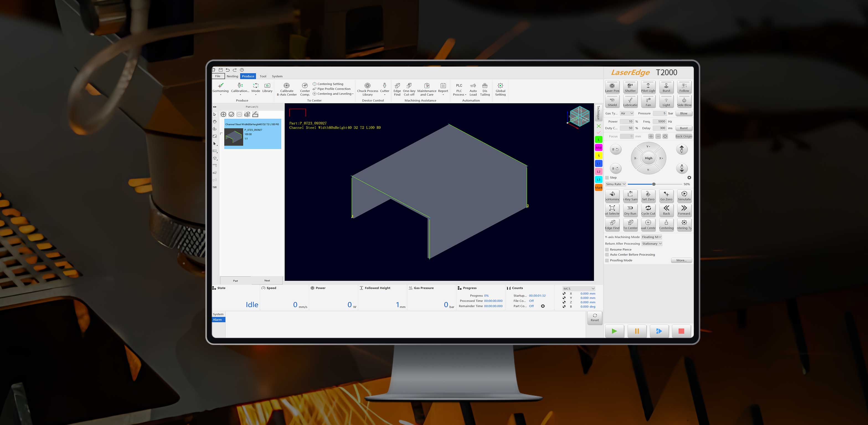Image resolution: width=868 pixels, height=425 pixels.
Task: Adjust the Simu Rate slider handle
Action: tap(654, 184)
